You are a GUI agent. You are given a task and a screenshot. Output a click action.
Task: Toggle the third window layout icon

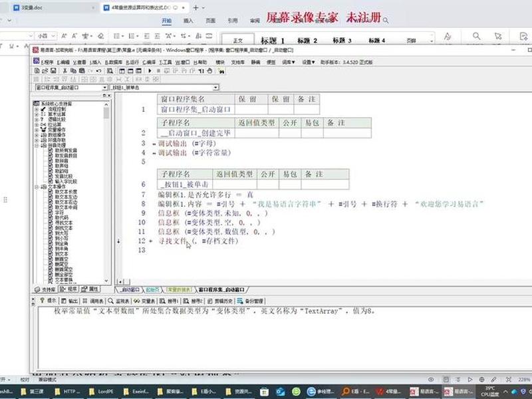click(138, 71)
